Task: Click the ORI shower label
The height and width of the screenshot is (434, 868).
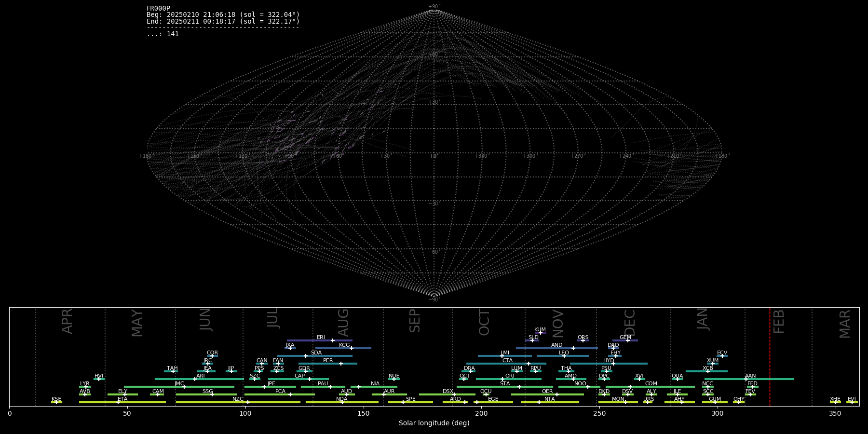Action: 510,376
